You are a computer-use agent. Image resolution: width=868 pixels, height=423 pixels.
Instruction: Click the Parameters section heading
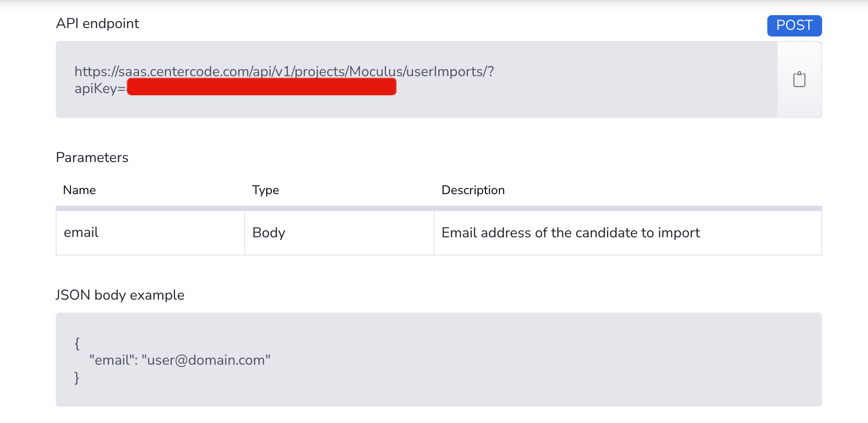(92, 157)
